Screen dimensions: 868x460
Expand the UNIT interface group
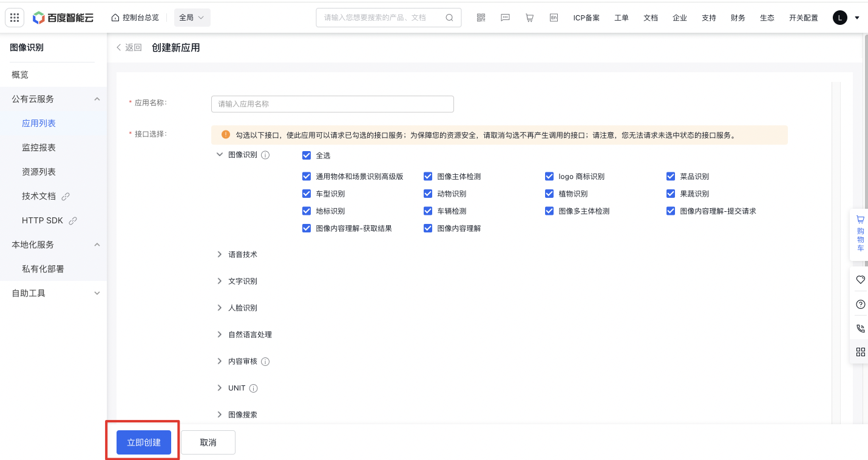tap(220, 388)
